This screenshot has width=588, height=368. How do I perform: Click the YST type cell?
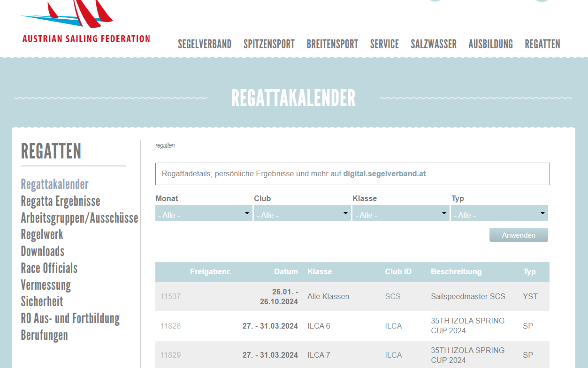point(530,296)
